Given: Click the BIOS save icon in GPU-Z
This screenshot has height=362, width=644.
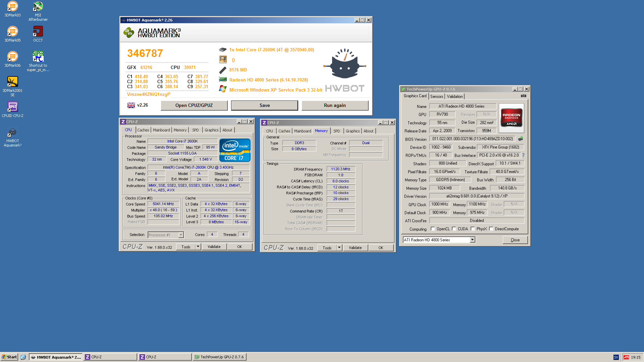Looking at the screenshot, I should click(521, 139).
